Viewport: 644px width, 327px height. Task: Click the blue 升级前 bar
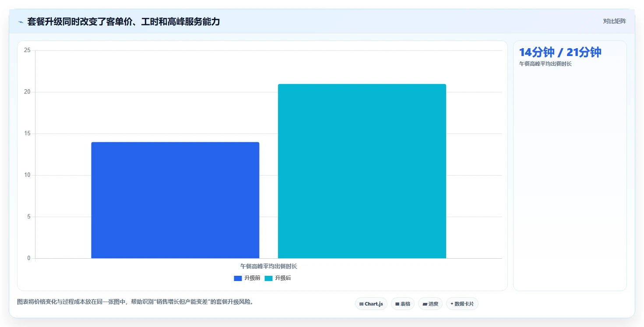(x=175, y=200)
